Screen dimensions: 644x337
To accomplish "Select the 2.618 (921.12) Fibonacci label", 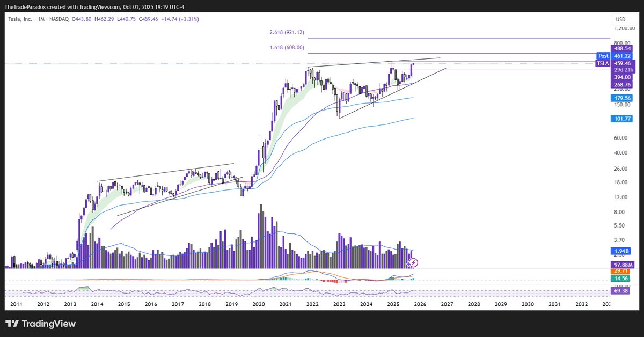I will pos(287,33).
